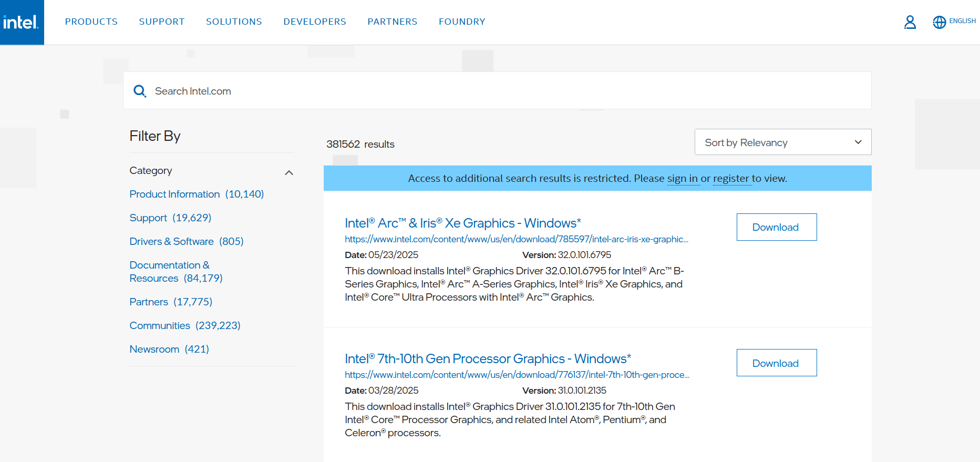
Task: Open 7th-10th Gen Processor Graphics title
Action: 488,358
